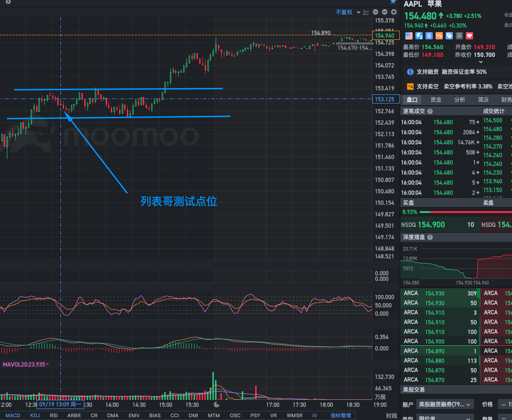512x420 pixels.
Task: Click ARCA bid 154.880 with 113 shares
Action: point(440,360)
